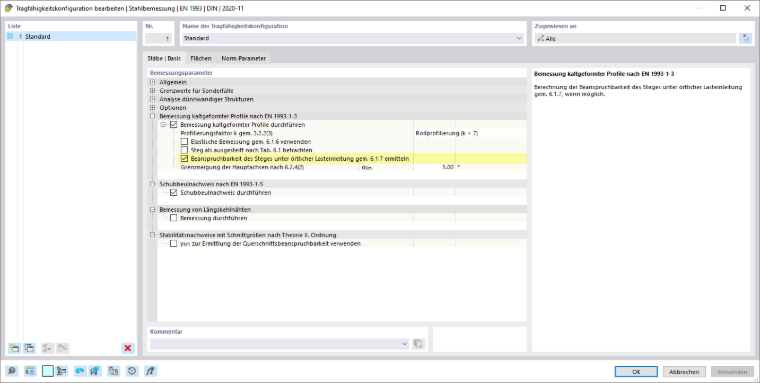Save settings with the disk-cloud icon
Image resolution: width=760 pixels, height=383 pixels.
95,371
